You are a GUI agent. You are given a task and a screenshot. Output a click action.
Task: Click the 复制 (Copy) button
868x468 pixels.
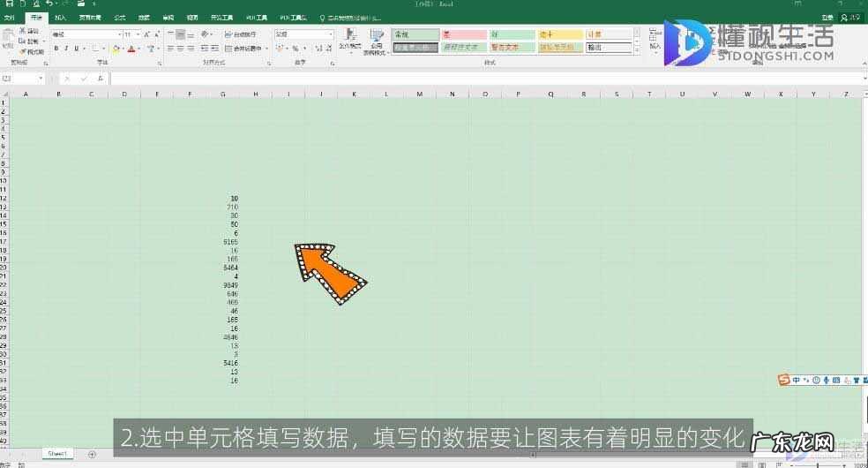pos(29,41)
